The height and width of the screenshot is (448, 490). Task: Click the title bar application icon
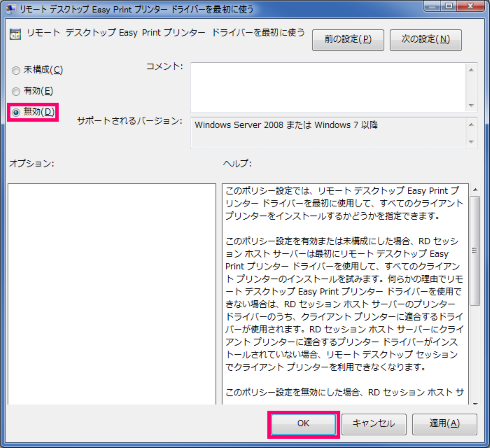[x=10, y=9]
